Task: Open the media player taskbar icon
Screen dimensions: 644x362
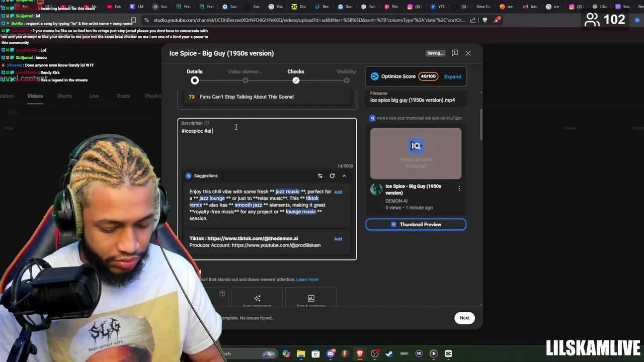Action: pos(434,353)
